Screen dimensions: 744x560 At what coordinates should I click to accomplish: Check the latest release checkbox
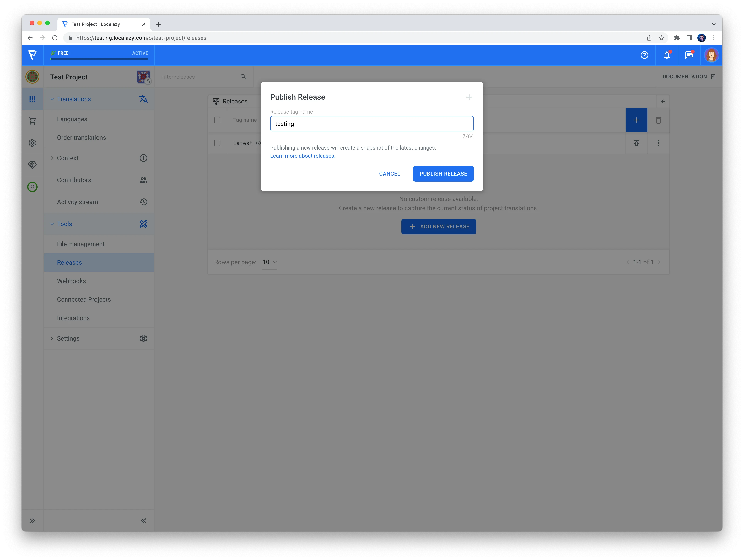point(217,143)
